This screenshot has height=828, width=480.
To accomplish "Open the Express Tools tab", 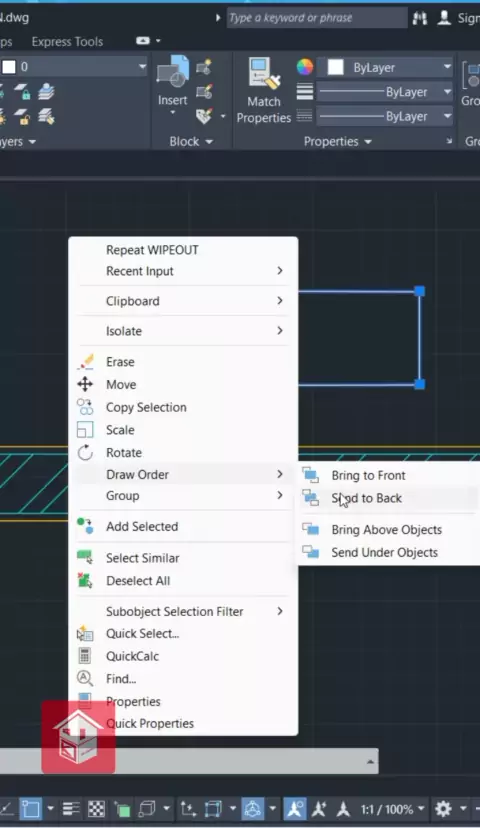I will tap(67, 42).
